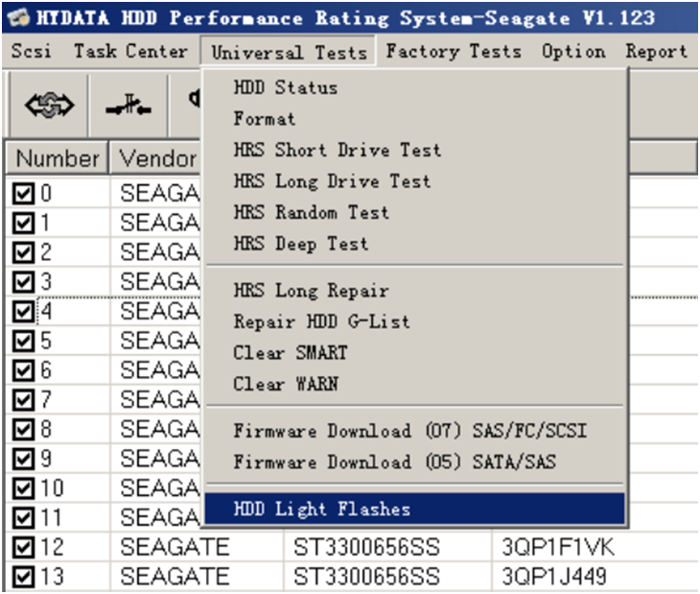Toggle the checkbox for drive 2
The height and width of the screenshot is (594, 700).
[x=23, y=252]
